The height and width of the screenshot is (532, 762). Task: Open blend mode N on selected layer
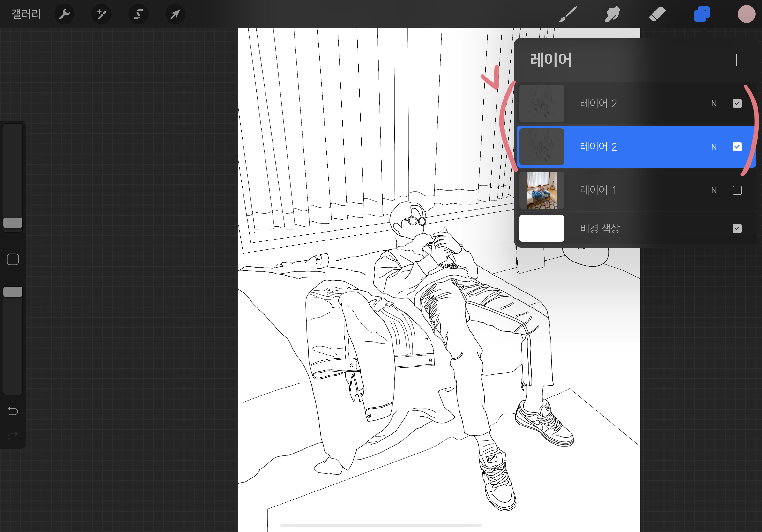(713, 147)
